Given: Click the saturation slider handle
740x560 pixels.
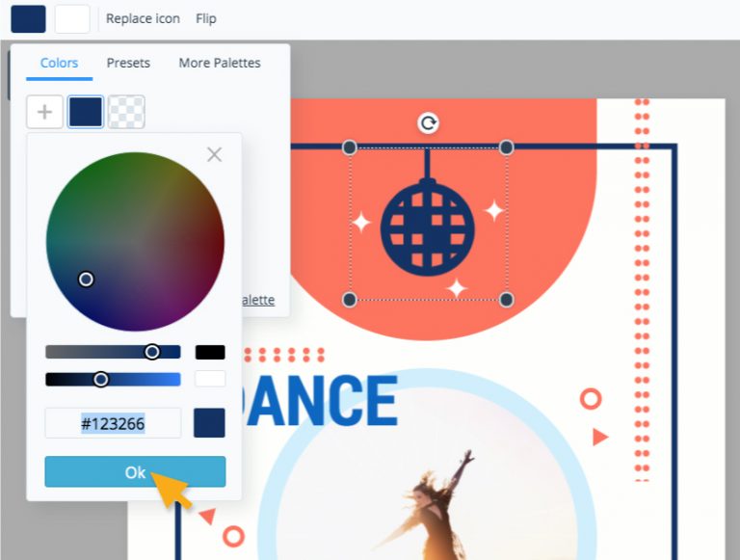Looking at the screenshot, I should 152,352.
